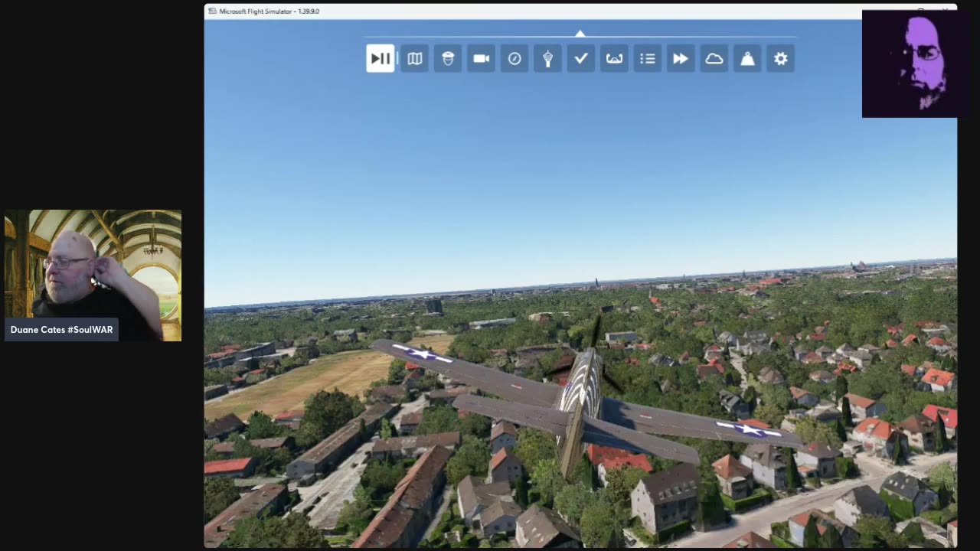This screenshot has height=551, width=980.
Task: Collapse the toolbar using the top arrow
Action: coord(580,34)
